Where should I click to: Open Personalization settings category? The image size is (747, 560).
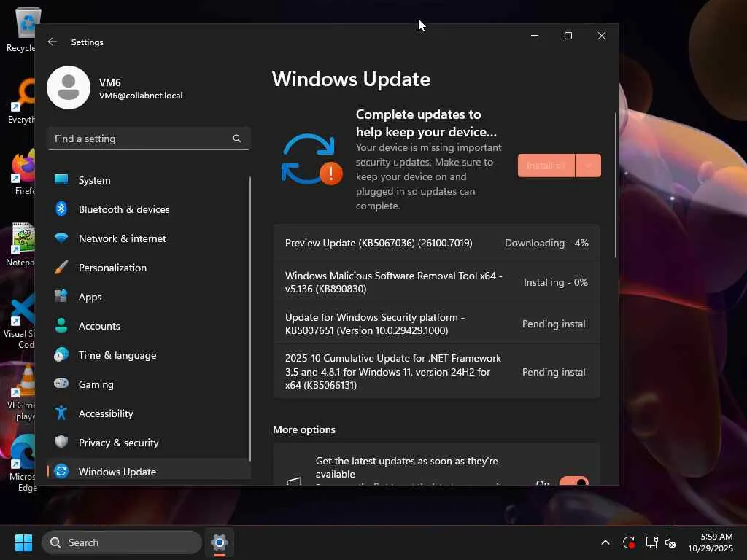click(149, 267)
